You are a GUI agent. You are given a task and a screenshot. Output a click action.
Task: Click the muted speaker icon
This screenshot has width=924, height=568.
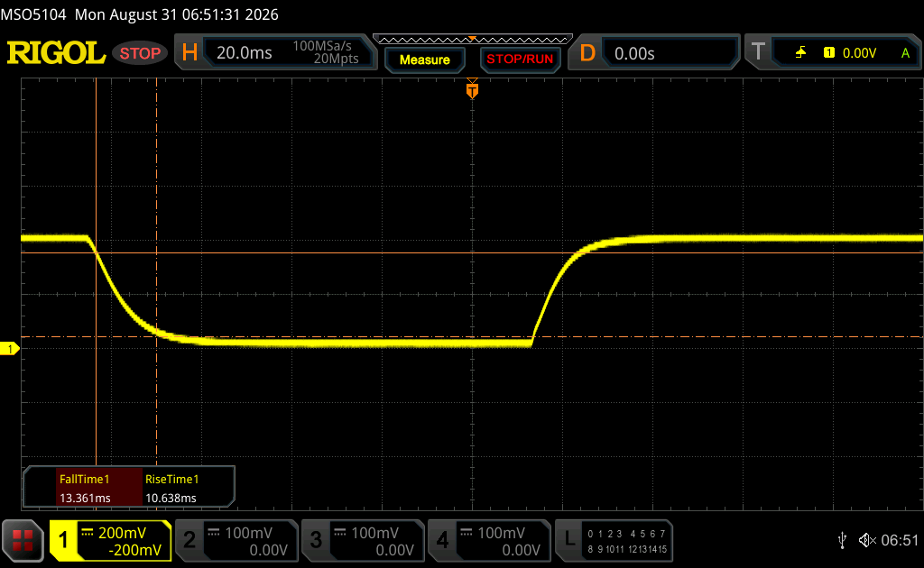tap(867, 540)
